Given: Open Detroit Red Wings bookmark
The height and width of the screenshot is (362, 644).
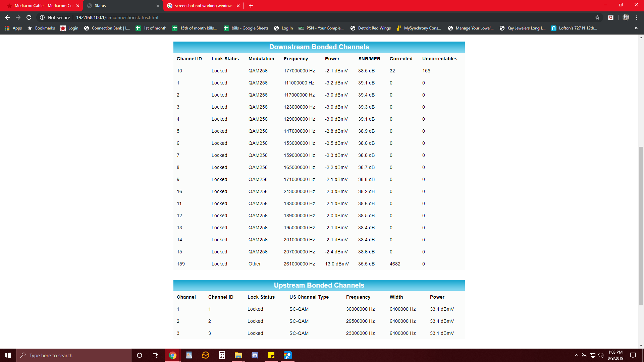Looking at the screenshot, I should (x=371, y=28).
